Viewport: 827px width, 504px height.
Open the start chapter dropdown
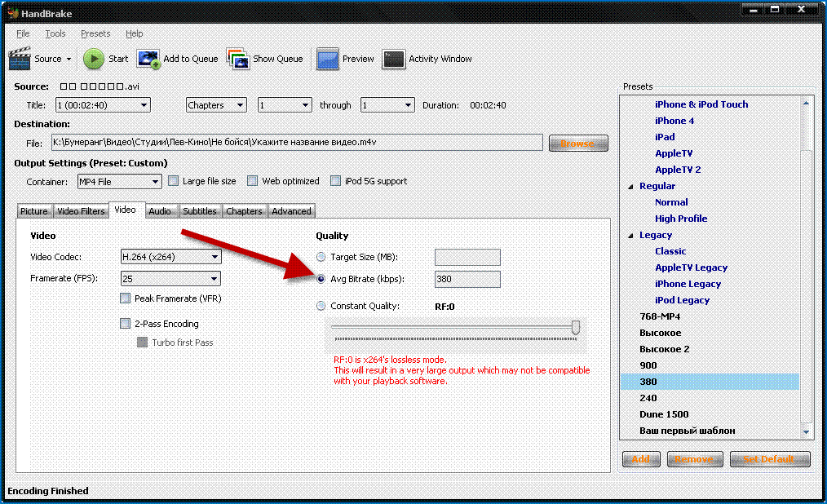[285, 105]
